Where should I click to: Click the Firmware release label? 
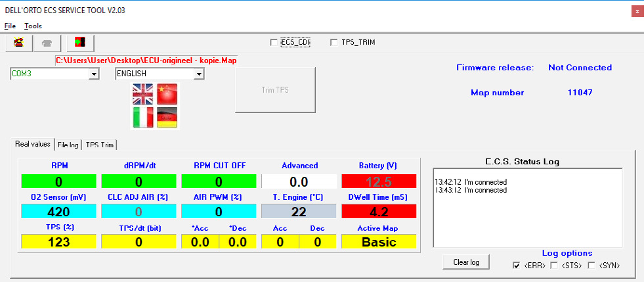[495, 68]
